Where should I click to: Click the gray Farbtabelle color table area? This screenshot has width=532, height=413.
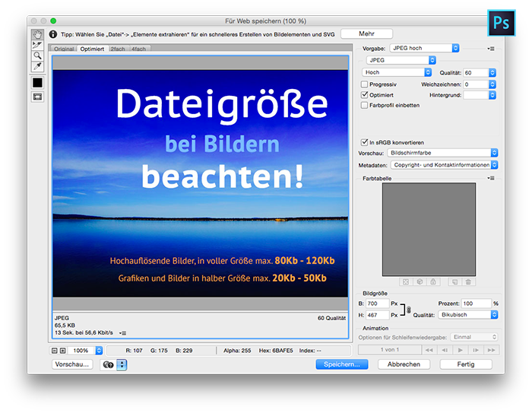coord(429,230)
